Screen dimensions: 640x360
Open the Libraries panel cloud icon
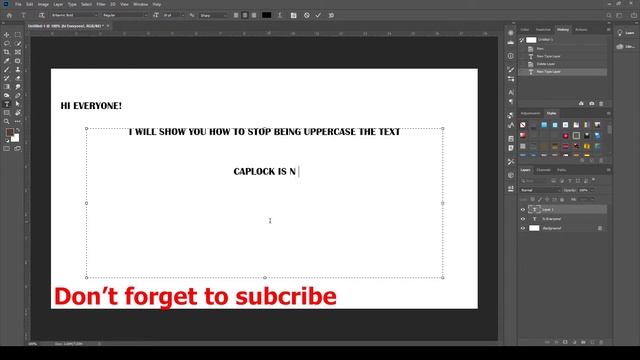620,47
